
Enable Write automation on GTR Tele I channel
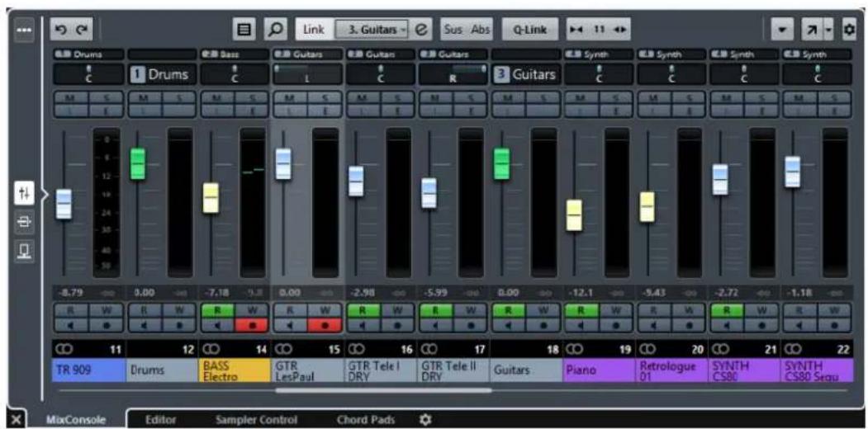coord(396,311)
